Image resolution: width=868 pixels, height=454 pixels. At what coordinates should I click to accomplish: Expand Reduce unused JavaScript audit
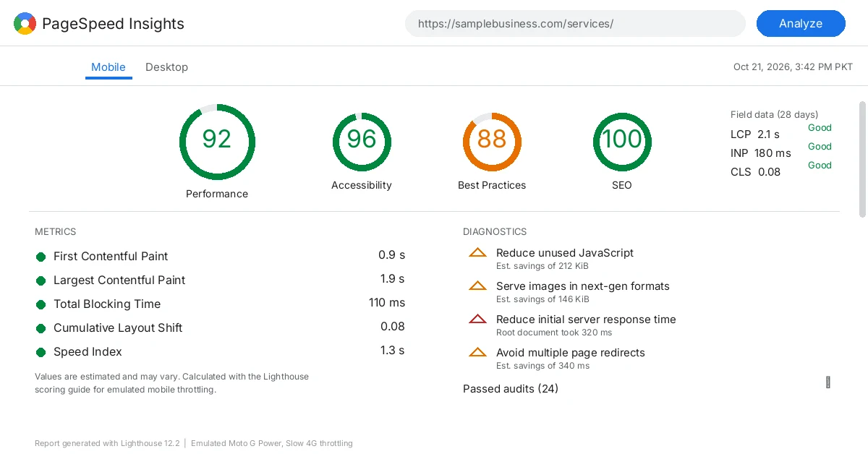(564, 253)
